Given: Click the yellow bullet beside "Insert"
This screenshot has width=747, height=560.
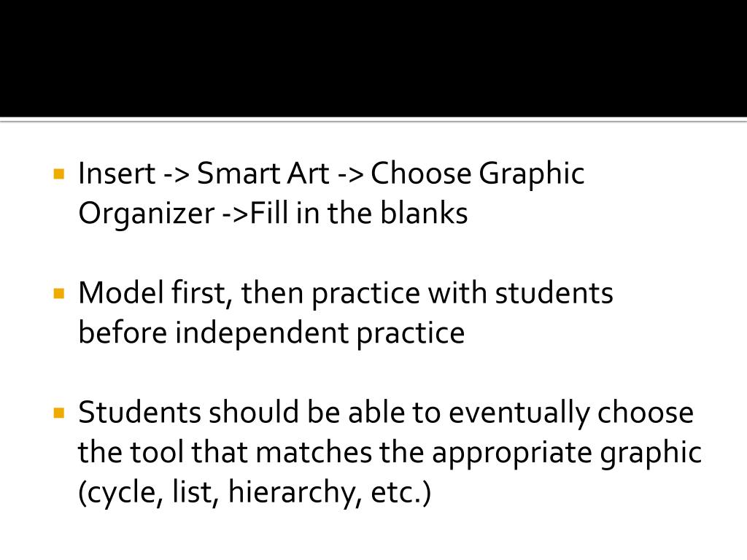Looking at the screenshot, I should point(58,175).
